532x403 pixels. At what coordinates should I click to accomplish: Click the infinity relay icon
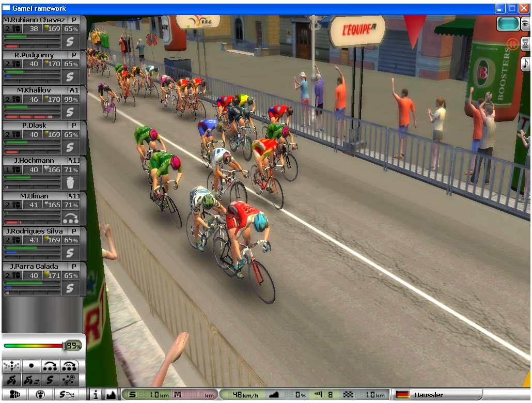click(x=69, y=365)
